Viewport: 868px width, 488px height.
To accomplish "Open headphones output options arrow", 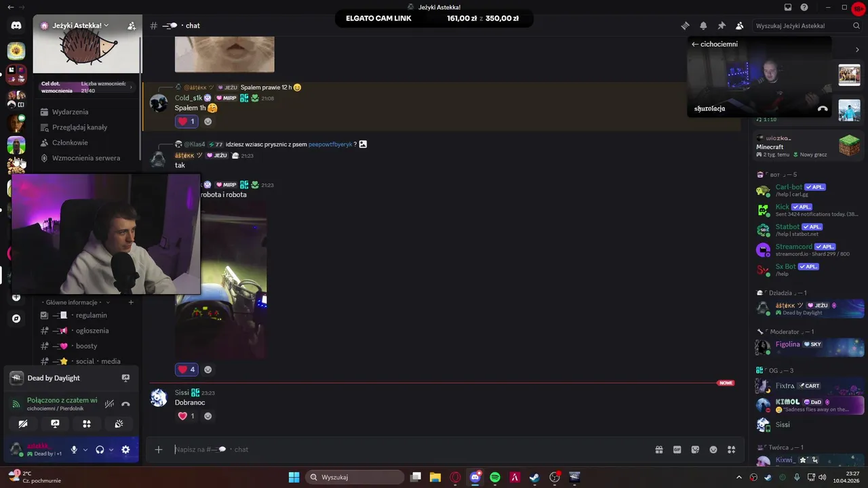I will (x=111, y=449).
